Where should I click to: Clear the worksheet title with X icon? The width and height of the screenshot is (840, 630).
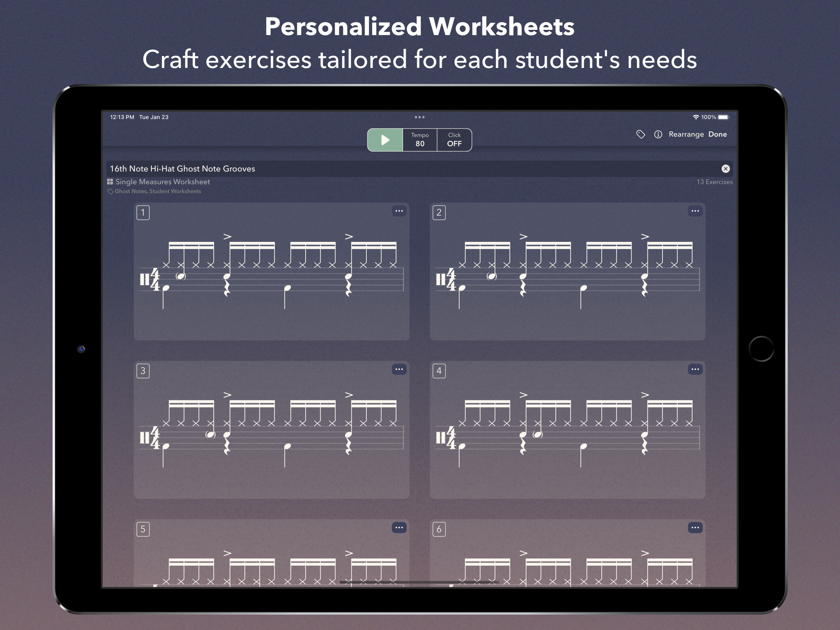[x=725, y=169]
